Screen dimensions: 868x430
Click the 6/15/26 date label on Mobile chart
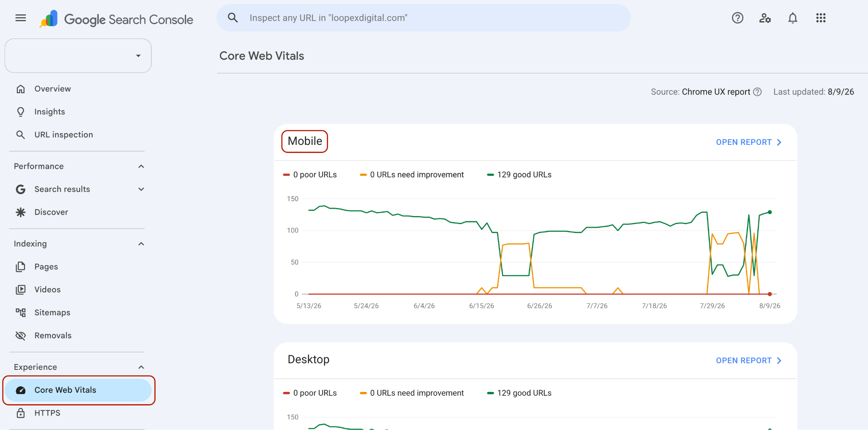tap(481, 306)
